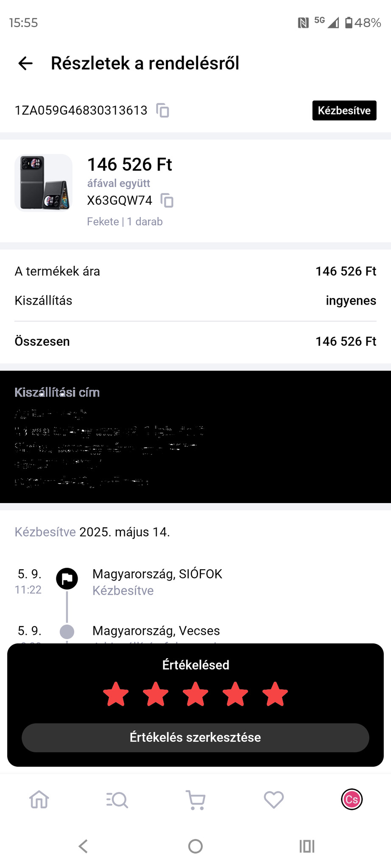
Task: Open the Cs profile avatar
Action: tap(352, 800)
